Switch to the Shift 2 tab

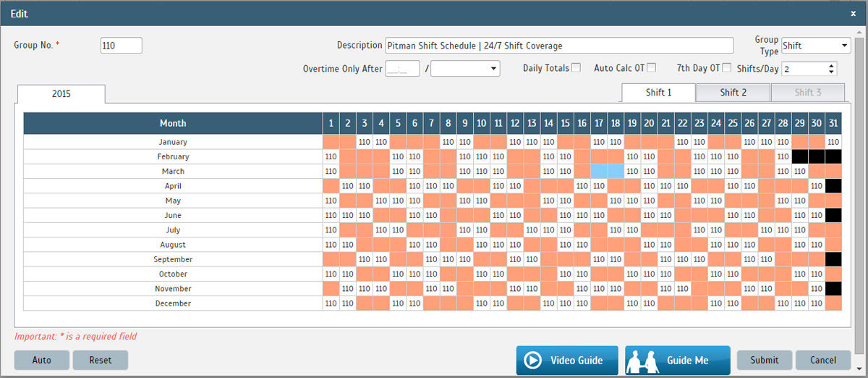(x=733, y=93)
